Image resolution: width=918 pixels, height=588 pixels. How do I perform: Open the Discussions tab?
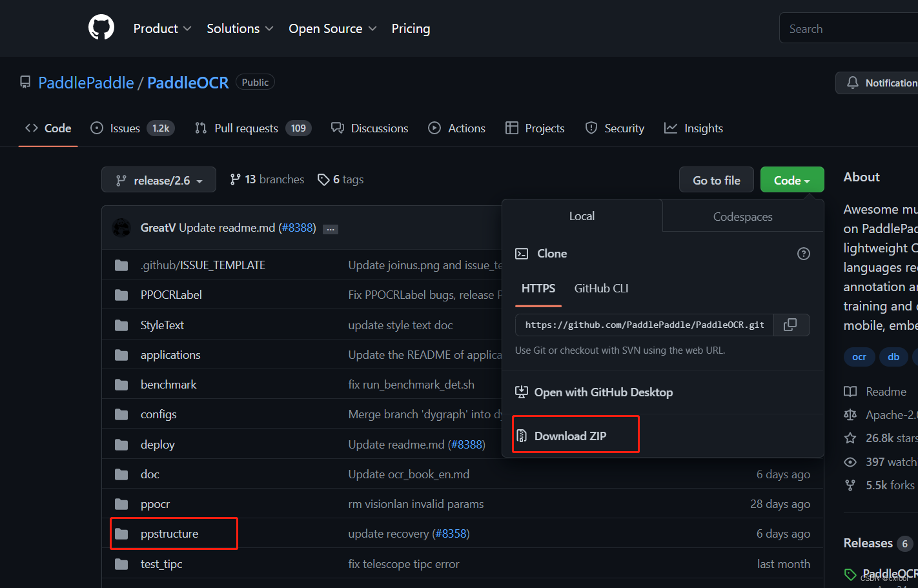click(x=370, y=128)
